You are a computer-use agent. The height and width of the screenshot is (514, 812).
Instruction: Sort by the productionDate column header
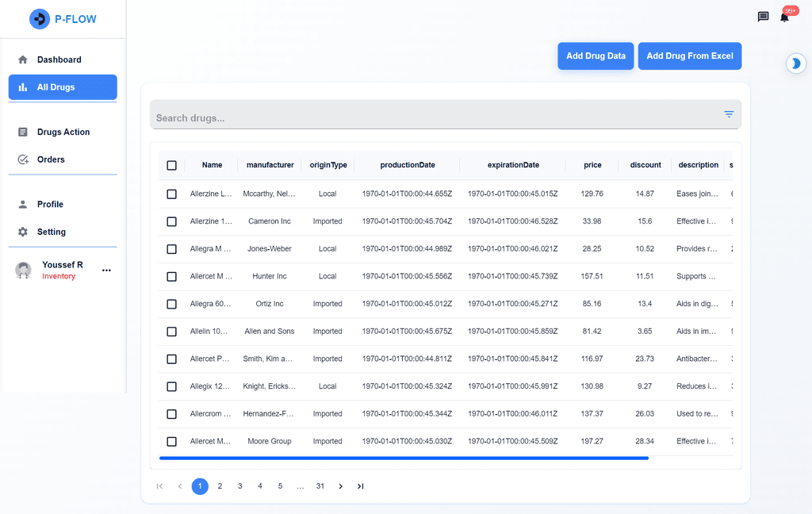coord(408,165)
